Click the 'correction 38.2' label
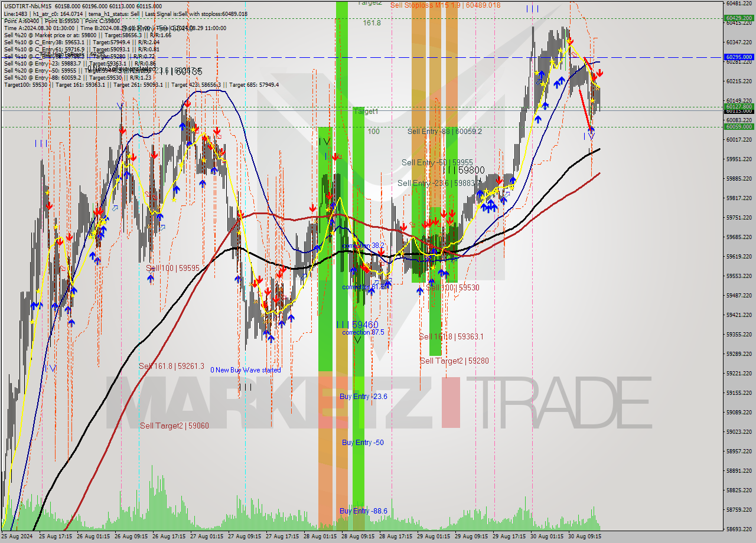Screen dimensions: 756x543 [x=363, y=246]
